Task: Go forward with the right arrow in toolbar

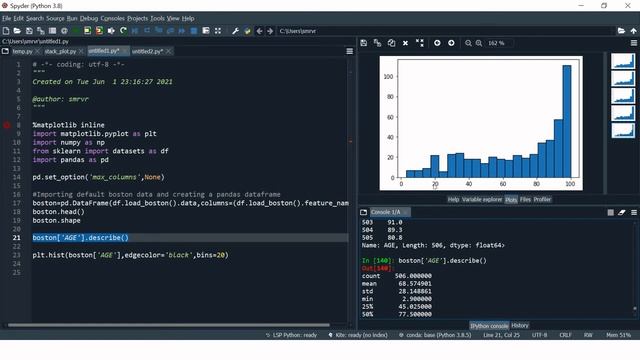Action: coord(270,31)
